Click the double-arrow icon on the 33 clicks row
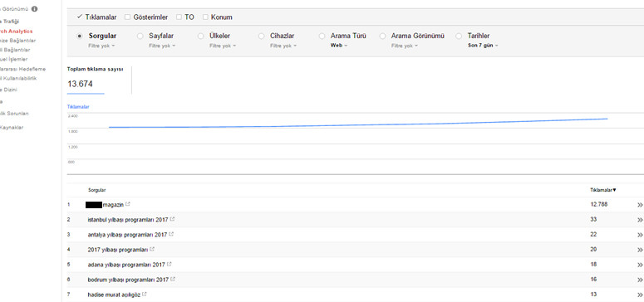Image resolution: width=644 pixels, height=302 pixels. [640, 220]
